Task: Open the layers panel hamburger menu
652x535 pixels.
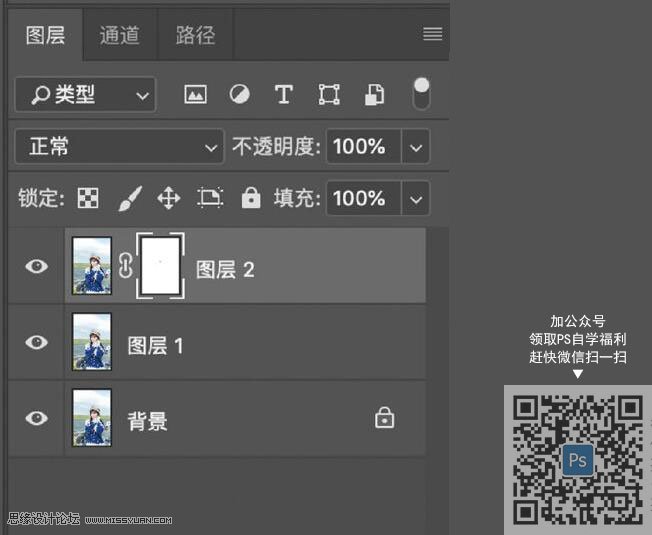Action: (x=432, y=34)
